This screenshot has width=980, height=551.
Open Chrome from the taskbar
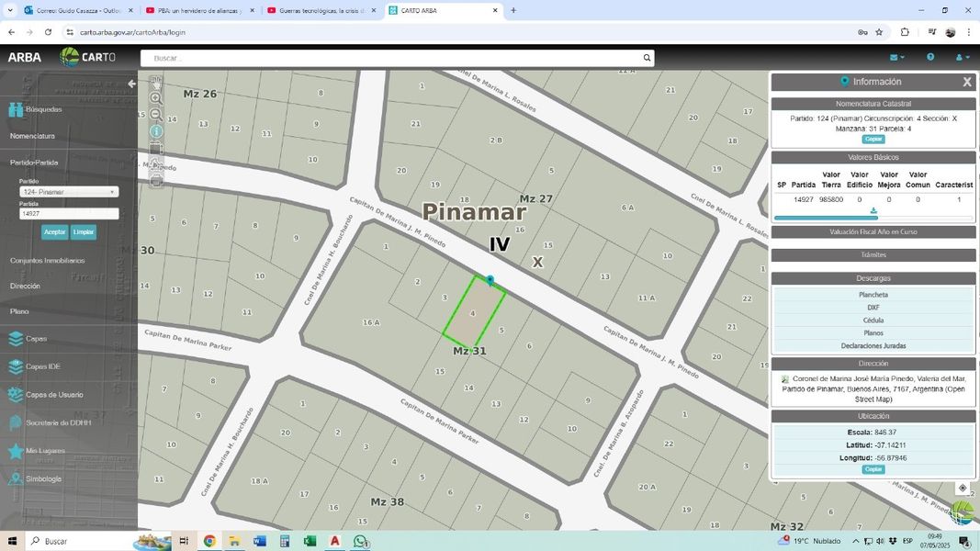point(209,541)
